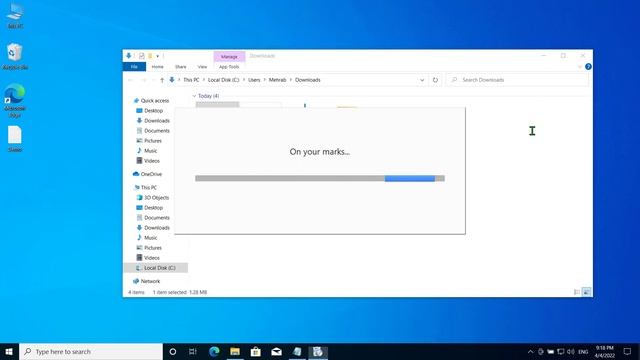Click the Back navigation arrow
The height and width of the screenshot is (360, 640).
pos(130,80)
